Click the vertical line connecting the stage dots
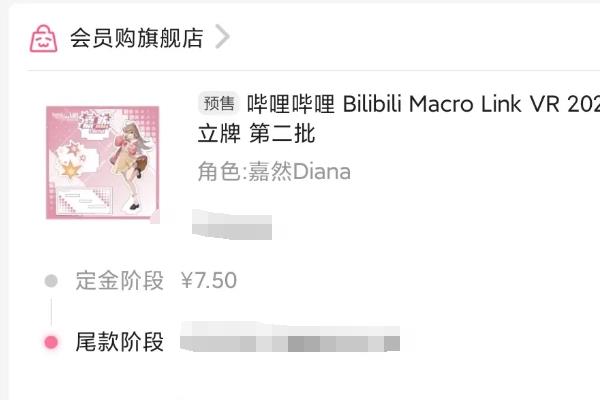600x400 pixels. [51, 311]
